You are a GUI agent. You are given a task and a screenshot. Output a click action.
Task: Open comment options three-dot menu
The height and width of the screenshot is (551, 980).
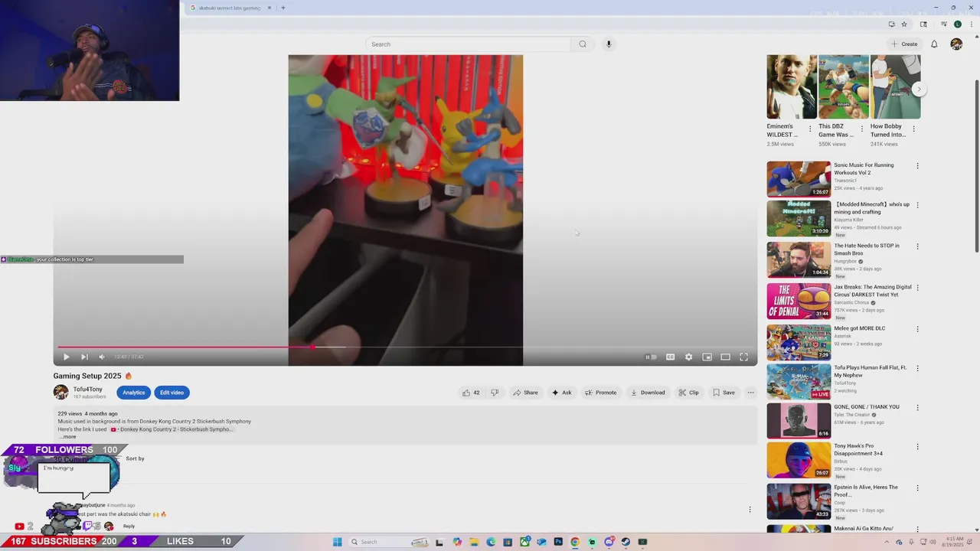[x=750, y=510]
